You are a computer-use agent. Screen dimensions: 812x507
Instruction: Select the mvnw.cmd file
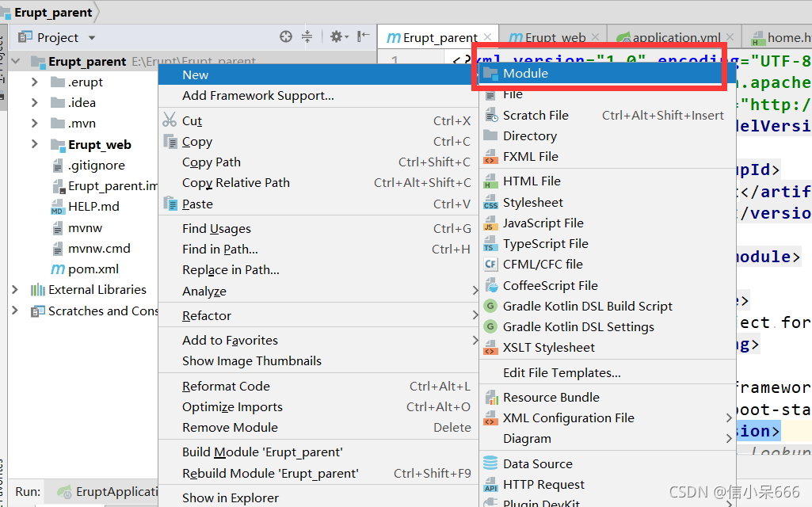tap(99, 248)
